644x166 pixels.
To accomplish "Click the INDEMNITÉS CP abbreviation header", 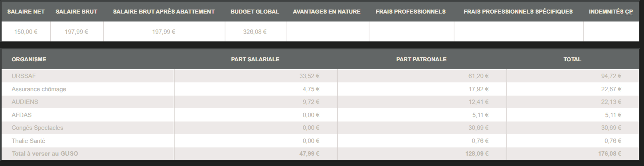I will coord(611,12).
